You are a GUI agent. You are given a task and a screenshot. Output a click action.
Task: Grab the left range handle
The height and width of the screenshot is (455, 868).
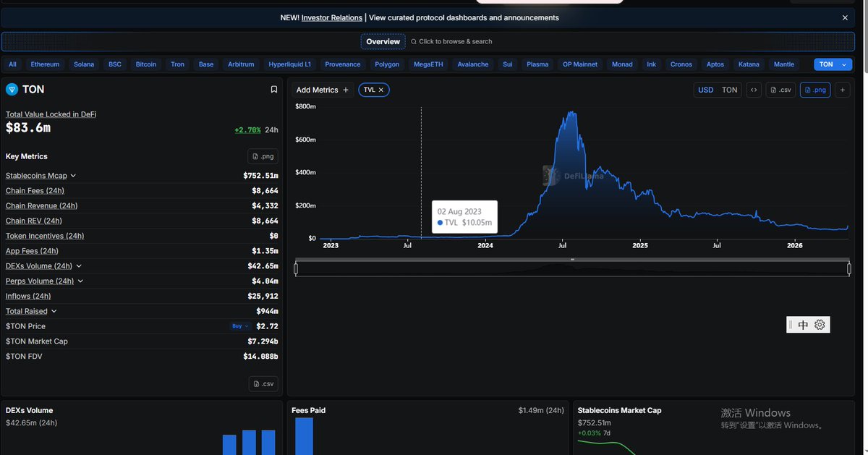(296, 269)
